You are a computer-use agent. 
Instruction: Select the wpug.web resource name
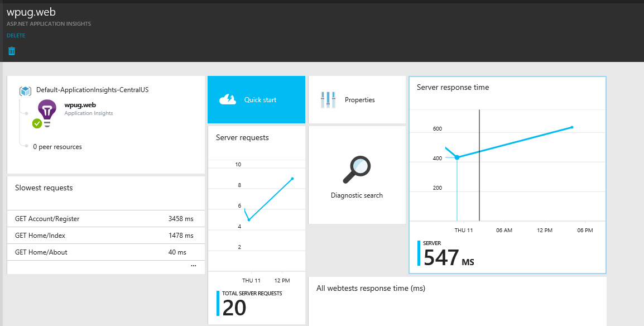(x=80, y=105)
